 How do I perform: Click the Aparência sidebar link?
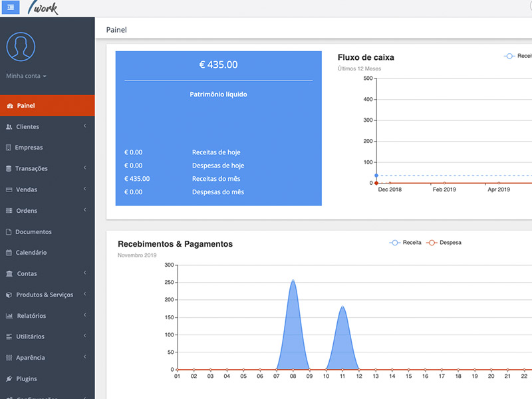pos(31,358)
